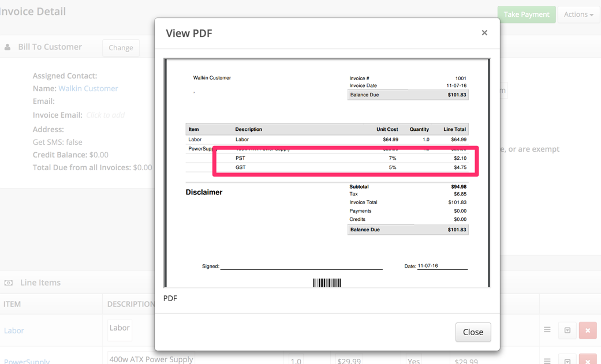This screenshot has width=601, height=364.
Task: Click the reorder handle icon for Labor row
Action: pos(547,330)
